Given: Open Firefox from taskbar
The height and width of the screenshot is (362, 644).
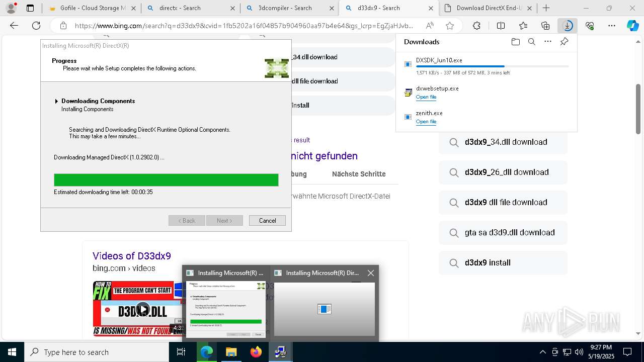Looking at the screenshot, I should click(x=256, y=352).
